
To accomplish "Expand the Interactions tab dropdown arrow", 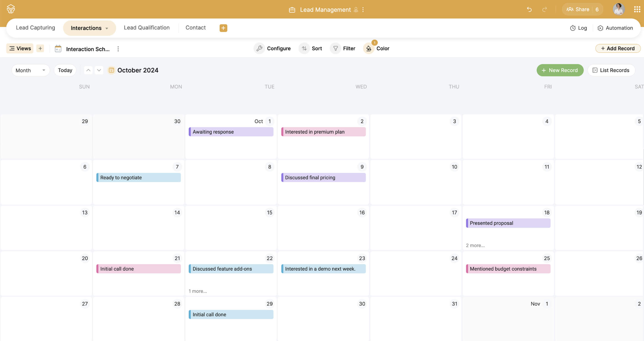I will [x=107, y=28].
